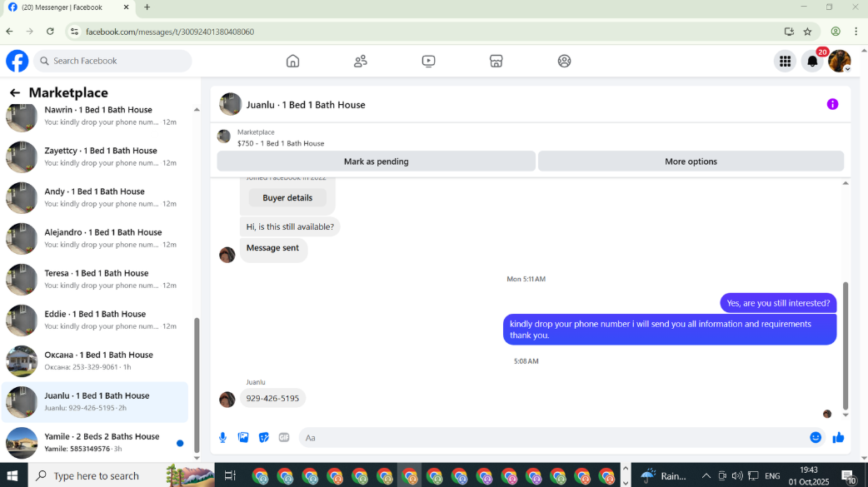Viewport: 868px width, 487px height.
Task: Open Оксана 1 Bed 1 Bath House chat
Action: click(x=95, y=360)
